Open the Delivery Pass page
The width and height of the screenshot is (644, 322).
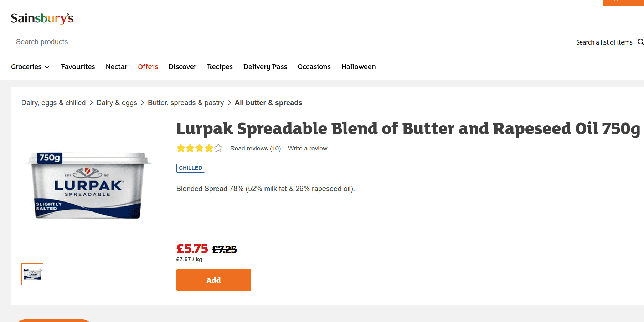click(x=265, y=67)
